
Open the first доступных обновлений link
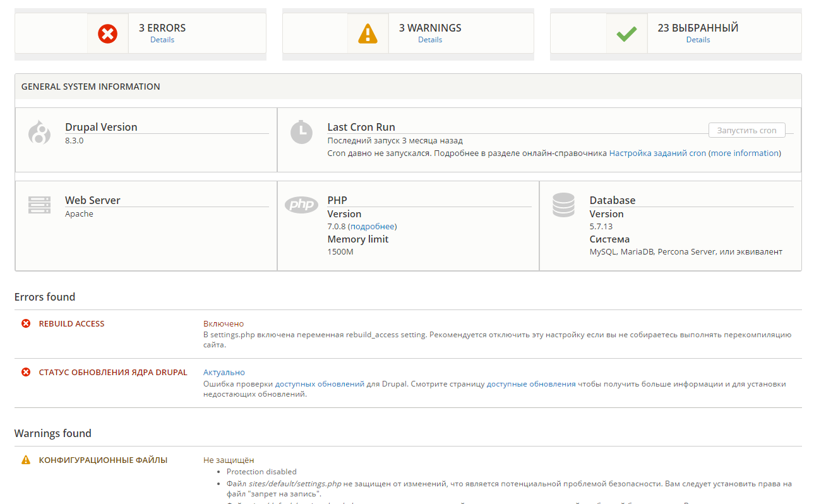point(320,384)
